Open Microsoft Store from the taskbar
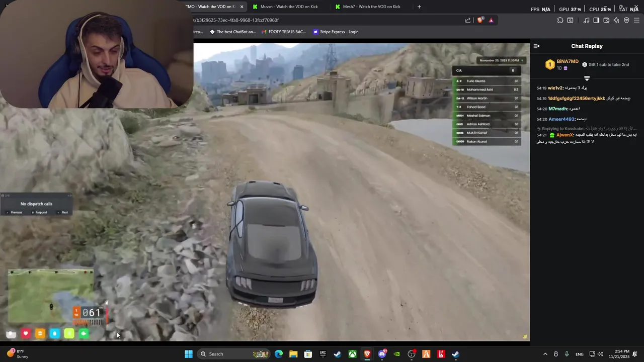The width and height of the screenshot is (644, 362). click(308, 354)
